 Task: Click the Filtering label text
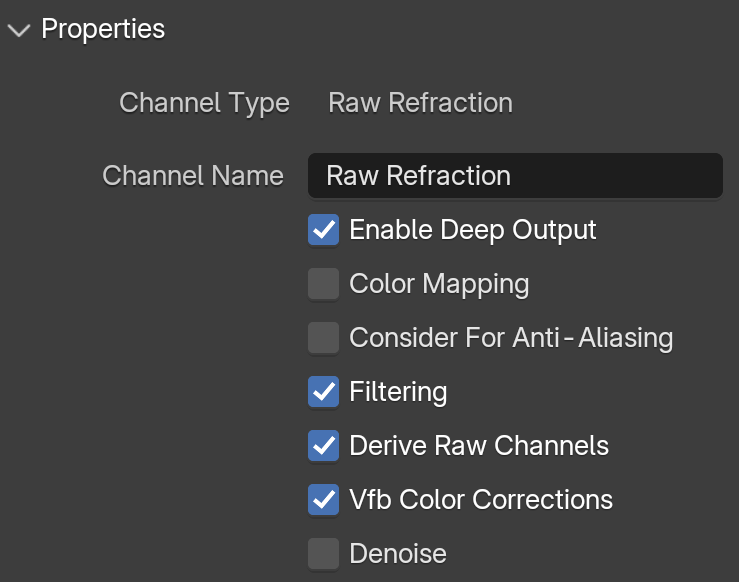pos(398,392)
